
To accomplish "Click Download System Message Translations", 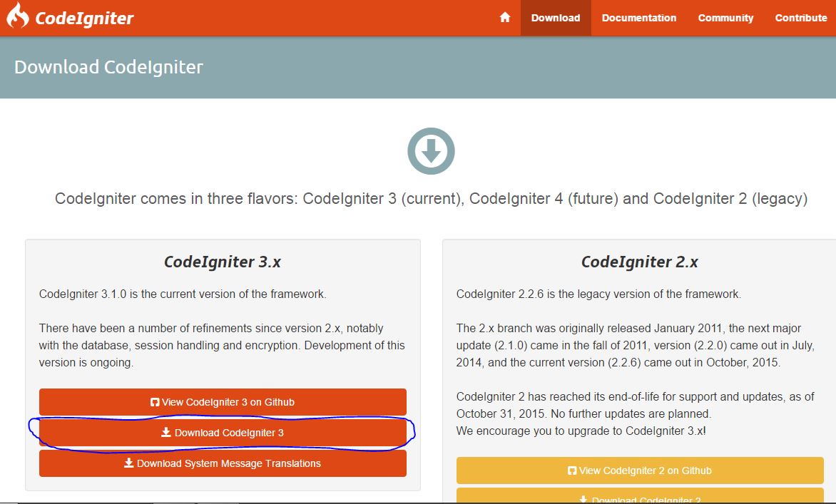I will [x=223, y=463].
